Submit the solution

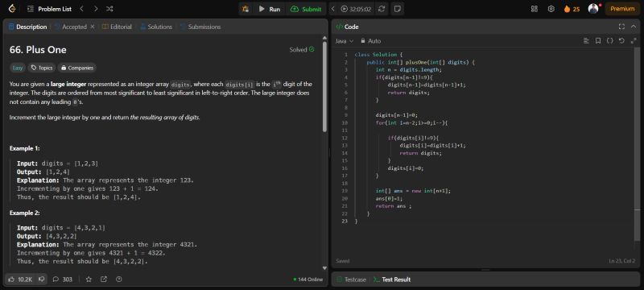pos(306,9)
